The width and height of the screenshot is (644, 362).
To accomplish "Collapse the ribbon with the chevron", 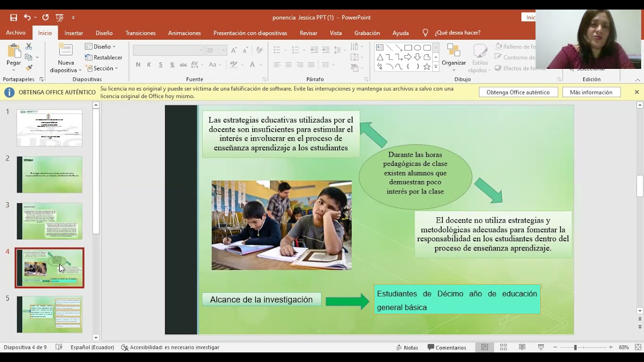I will pos(637,79).
